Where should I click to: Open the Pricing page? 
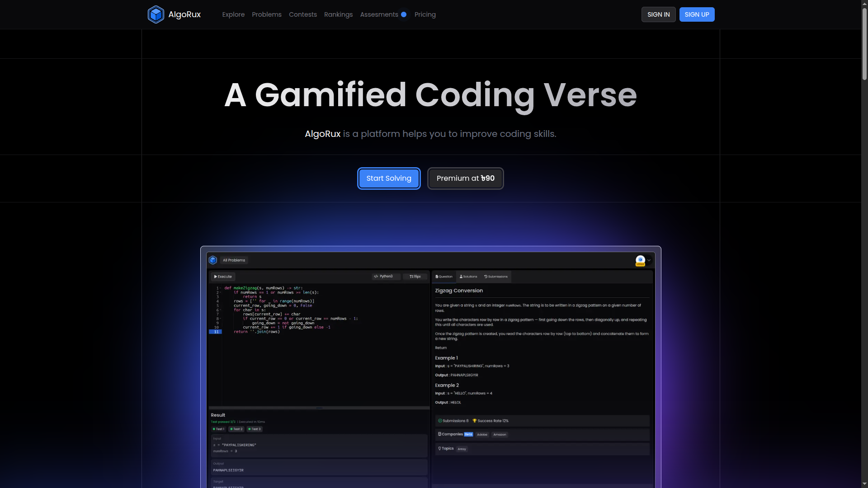point(425,14)
